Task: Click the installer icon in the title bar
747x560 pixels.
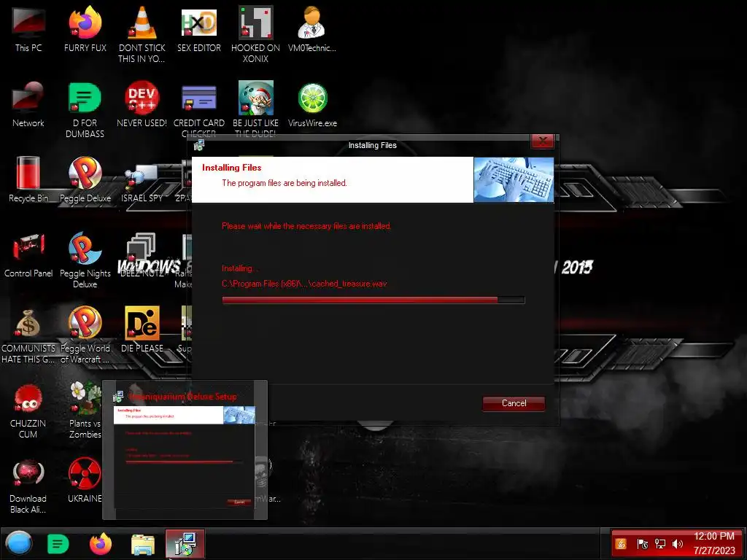Action: [x=199, y=145]
